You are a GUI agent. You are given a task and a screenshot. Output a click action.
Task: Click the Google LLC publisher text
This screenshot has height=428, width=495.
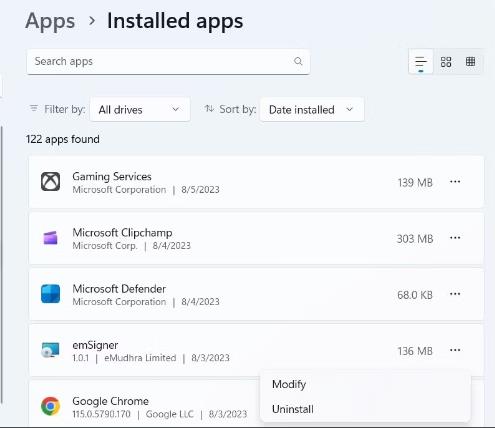pyautogui.click(x=170, y=414)
